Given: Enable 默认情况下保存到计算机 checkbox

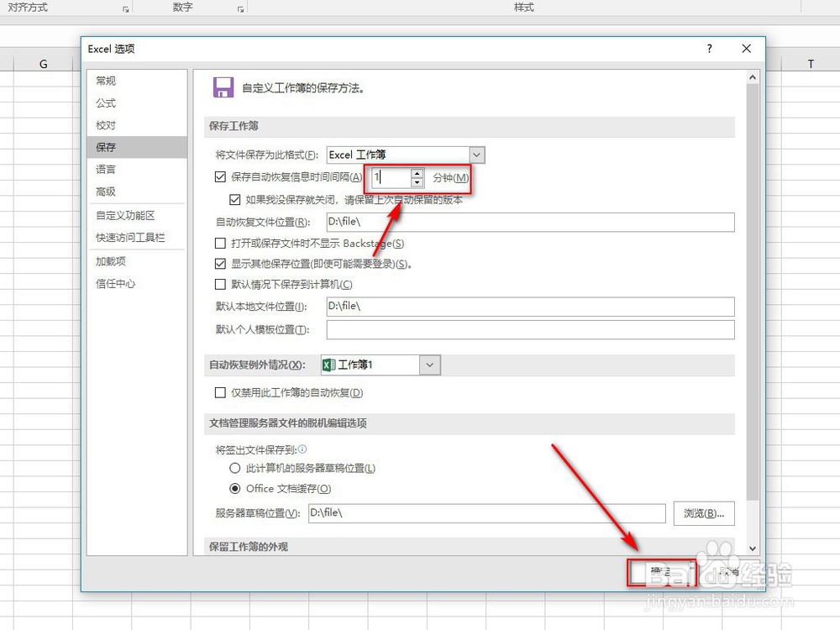Looking at the screenshot, I should click(x=219, y=284).
